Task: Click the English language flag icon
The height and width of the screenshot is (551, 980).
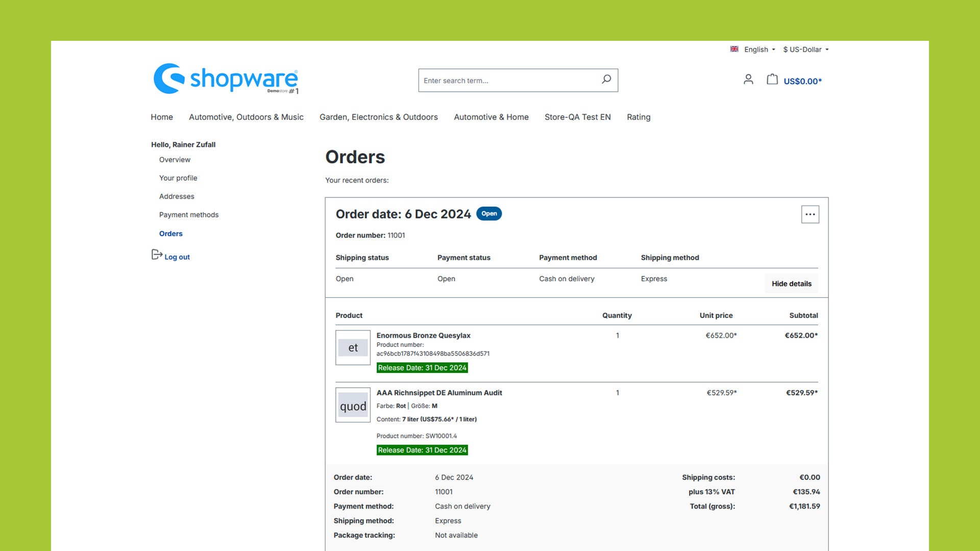Action: pos(734,50)
